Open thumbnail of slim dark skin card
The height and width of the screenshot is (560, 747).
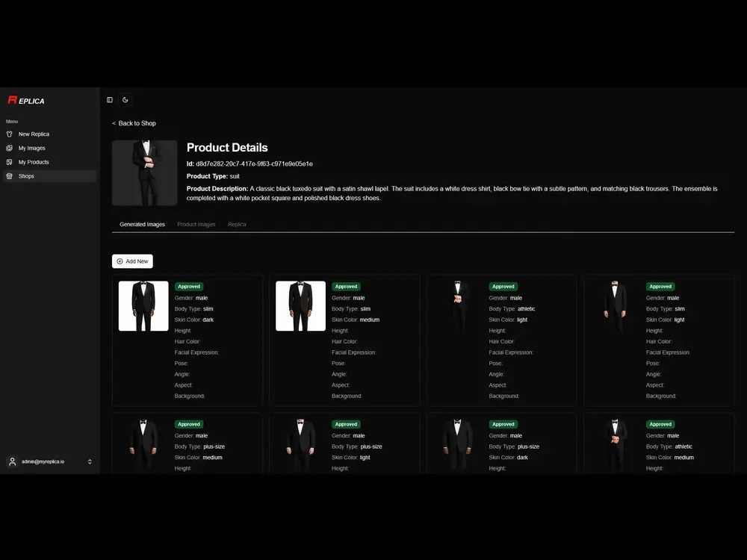pyautogui.click(x=143, y=305)
